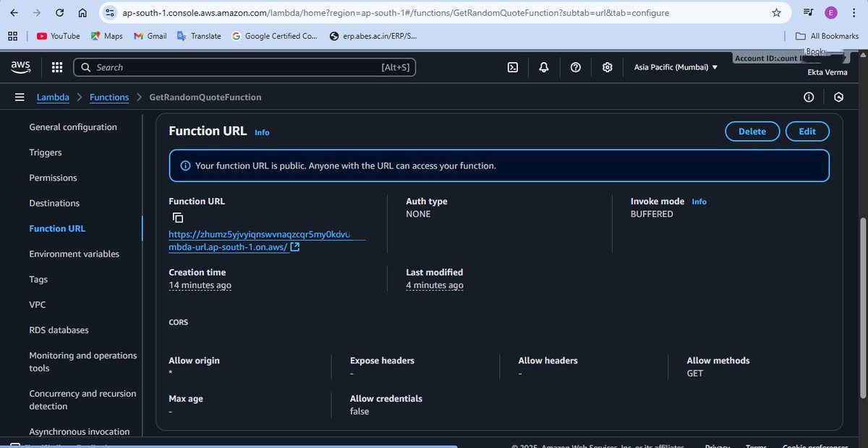
Task: Toggle the hamburger side navigation menu
Action: tap(19, 97)
